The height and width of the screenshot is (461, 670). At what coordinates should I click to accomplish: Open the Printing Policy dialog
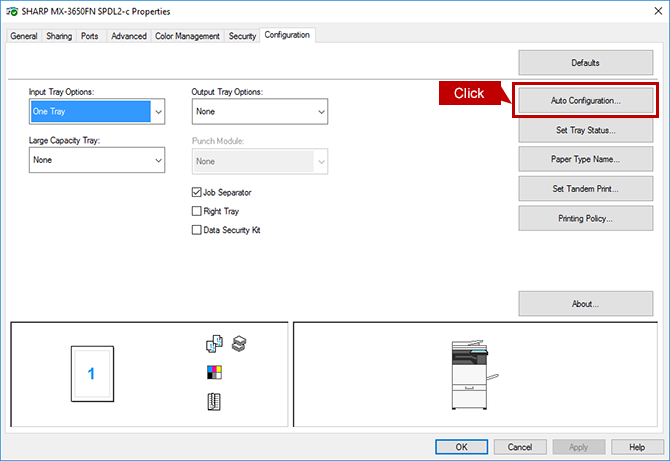coord(586,218)
